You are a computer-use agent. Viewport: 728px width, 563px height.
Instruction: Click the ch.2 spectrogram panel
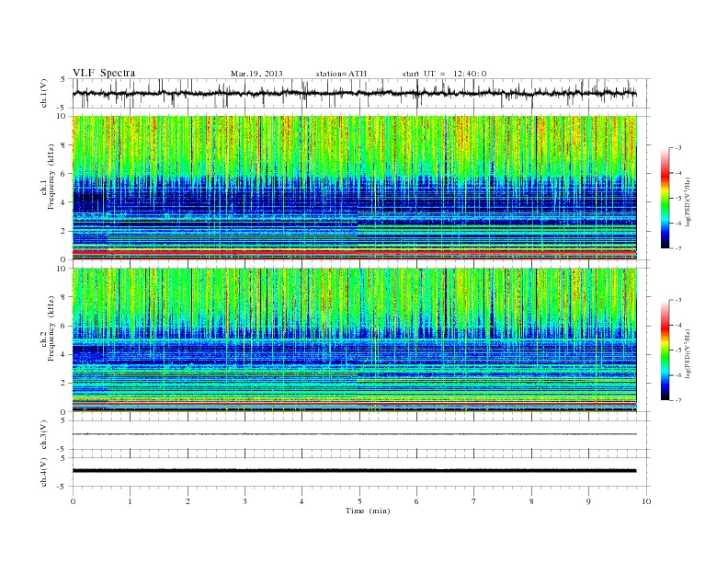355,340
